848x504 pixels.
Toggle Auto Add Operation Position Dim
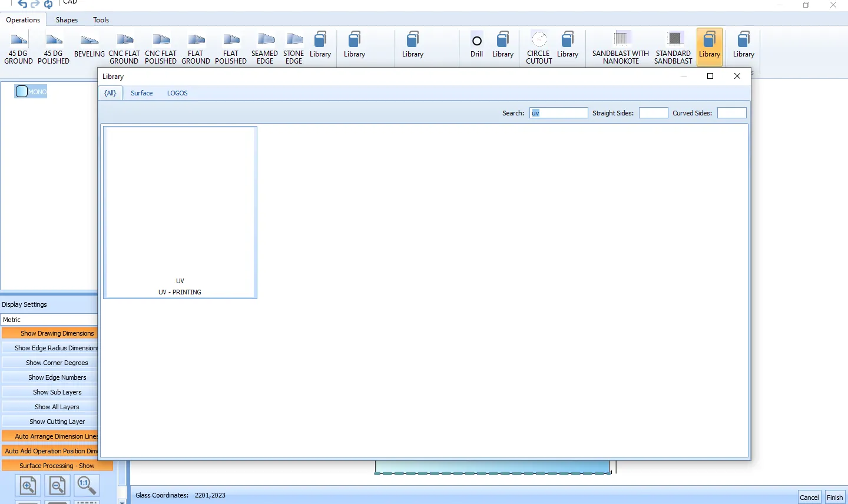[x=49, y=451]
